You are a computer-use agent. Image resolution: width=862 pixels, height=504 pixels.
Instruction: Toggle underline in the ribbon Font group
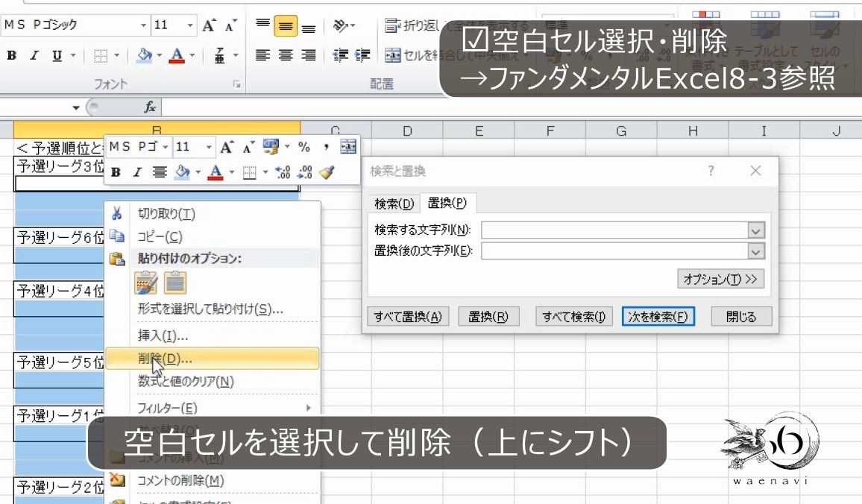coord(57,55)
